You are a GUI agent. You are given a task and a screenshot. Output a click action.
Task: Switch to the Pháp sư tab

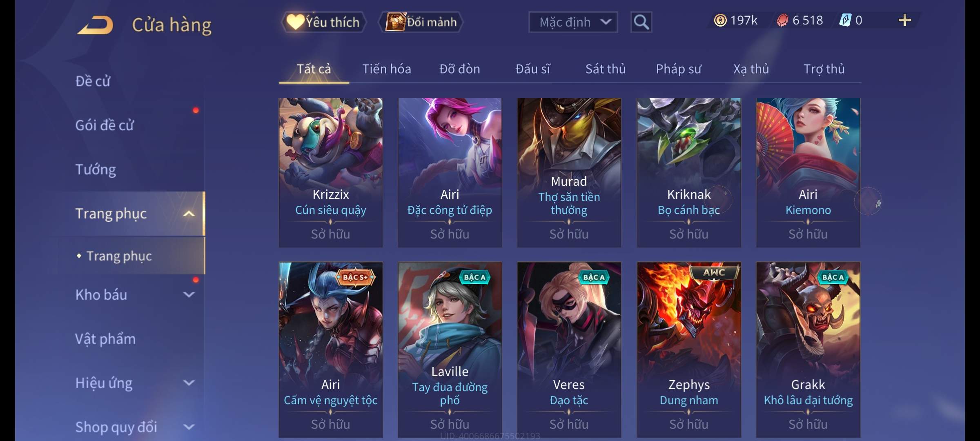coord(678,69)
